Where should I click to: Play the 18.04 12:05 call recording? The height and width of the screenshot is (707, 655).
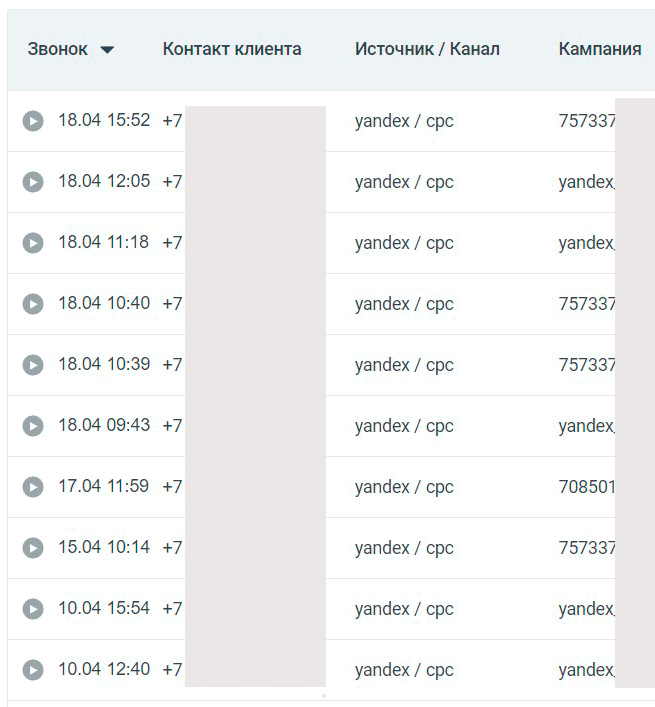(x=33, y=182)
